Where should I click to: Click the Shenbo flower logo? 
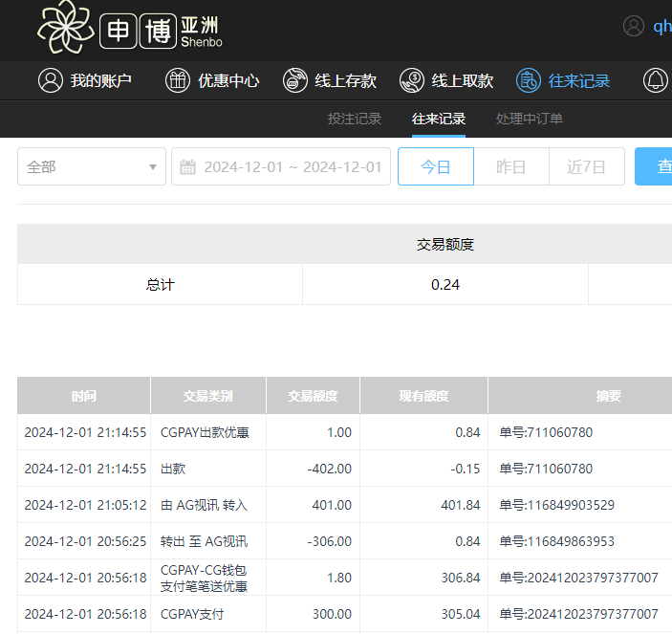click(66, 28)
